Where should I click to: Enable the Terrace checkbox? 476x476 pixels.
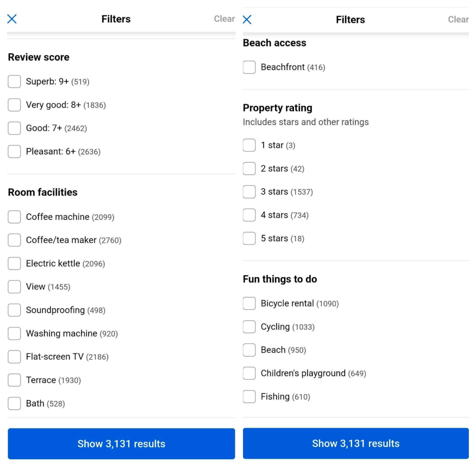coord(14,380)
